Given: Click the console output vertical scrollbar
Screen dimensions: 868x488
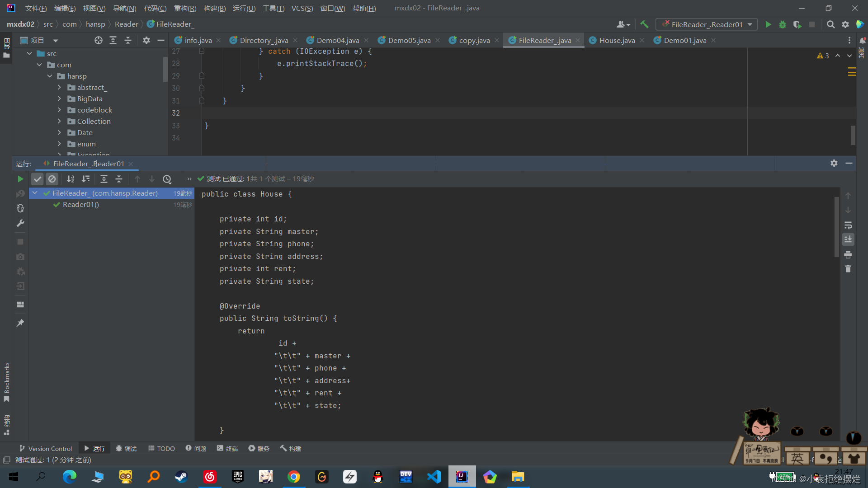Looking at the screenshot, I should pos(836,226).
